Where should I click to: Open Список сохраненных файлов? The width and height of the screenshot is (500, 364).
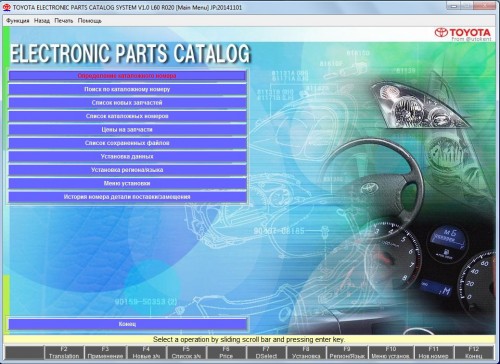coord(127,143)
